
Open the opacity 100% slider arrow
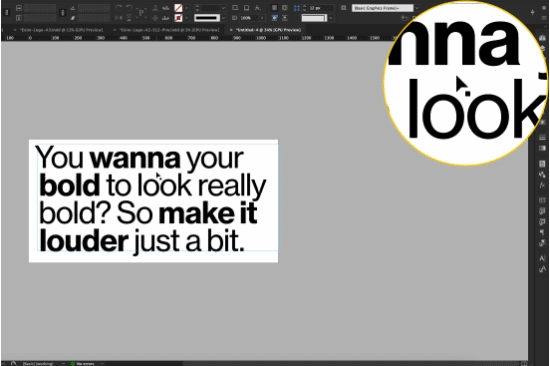coord(262,18)
